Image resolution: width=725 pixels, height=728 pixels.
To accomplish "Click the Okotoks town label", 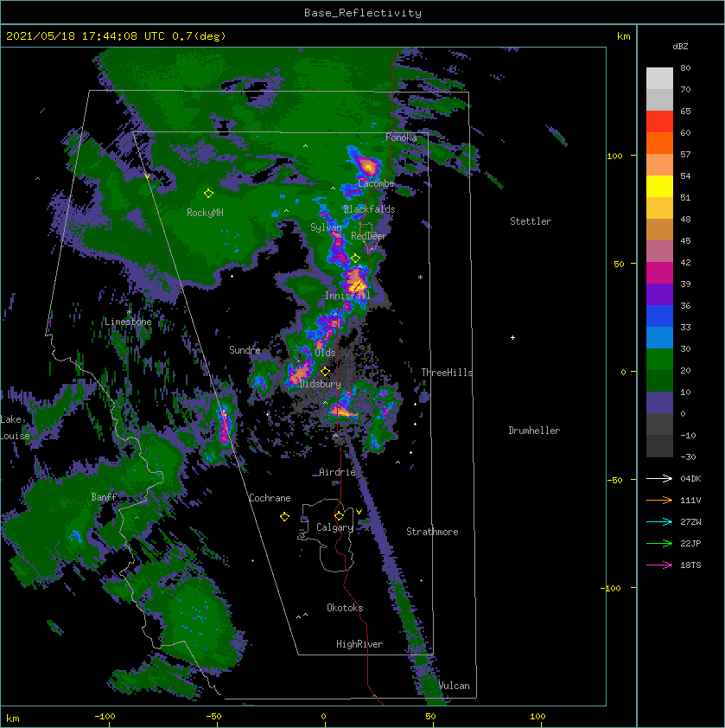I will (x=345, y=608).
